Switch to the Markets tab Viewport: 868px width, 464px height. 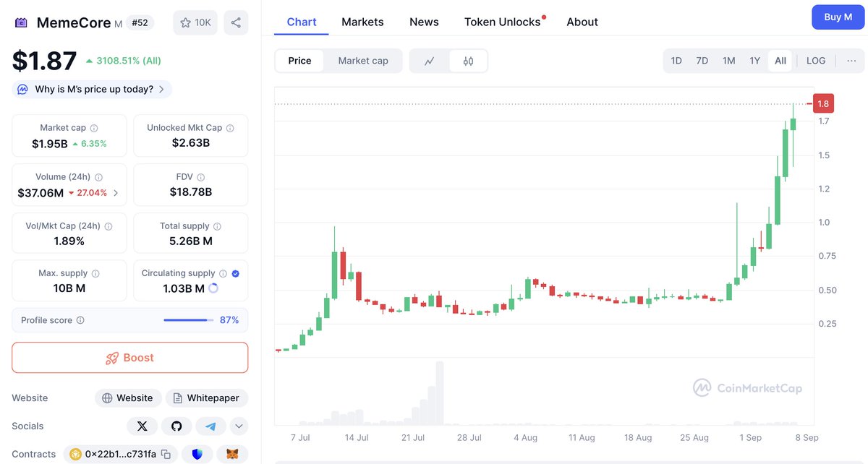362,22
